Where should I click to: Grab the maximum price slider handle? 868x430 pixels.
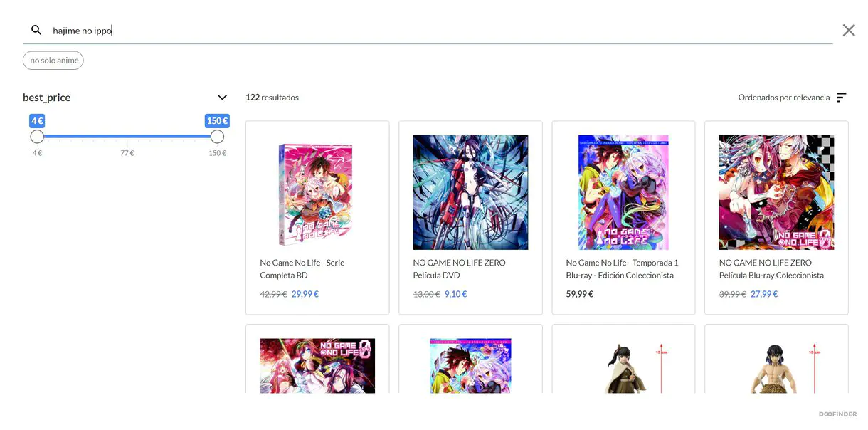pyautogui.click(x=217, y=136)
